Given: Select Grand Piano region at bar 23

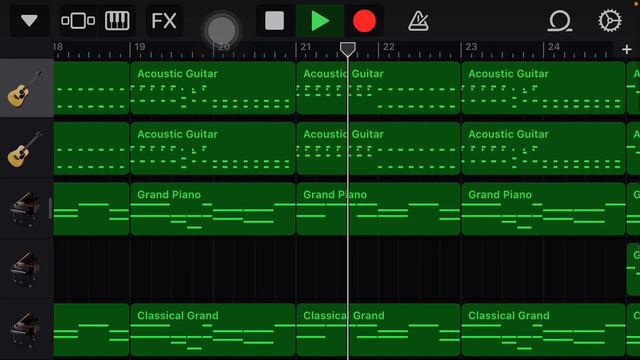Looking at the screenshot, I should tap(543, 209).
